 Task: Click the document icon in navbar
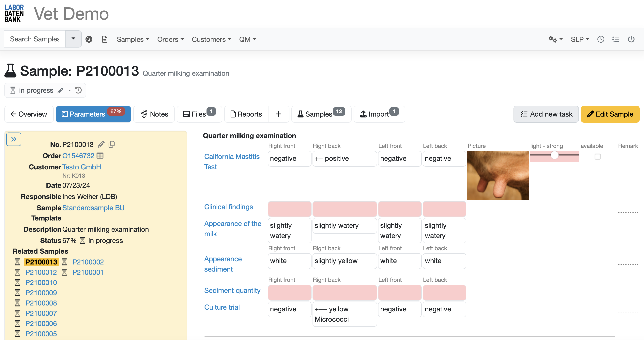(104, 39)
